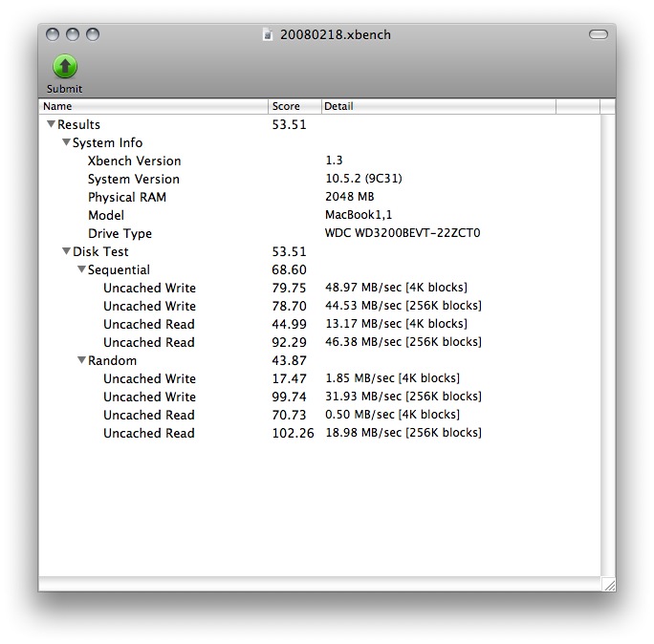Click the green Submit upload icon
Image resolution: width=654 pixels, height=644 pixels.
[x=65, y=66]
